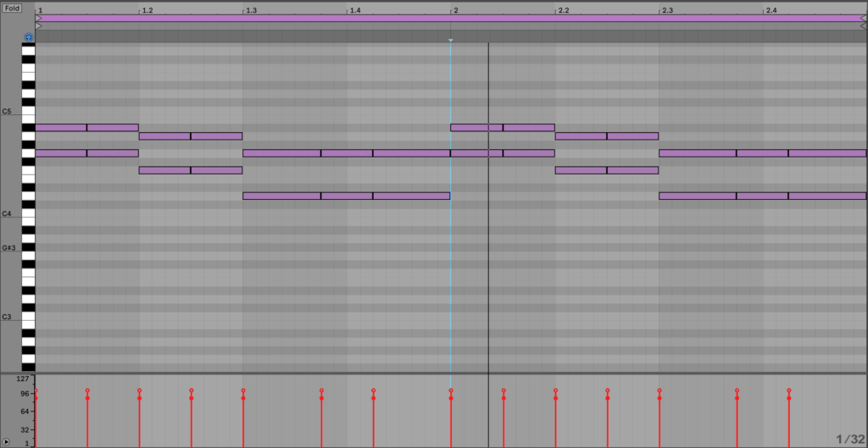868x448 pixels.
Task: Select the F4 note starting at beat 2.2
Action: click(x=581, y=170)
